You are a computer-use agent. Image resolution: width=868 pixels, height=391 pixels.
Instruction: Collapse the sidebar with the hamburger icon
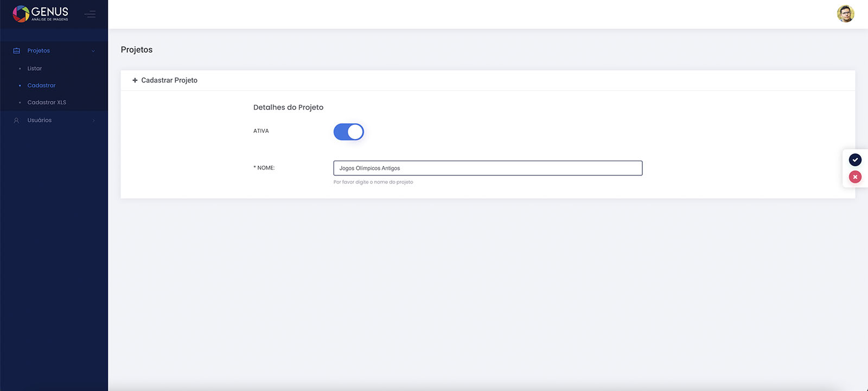tap(90, 14)
